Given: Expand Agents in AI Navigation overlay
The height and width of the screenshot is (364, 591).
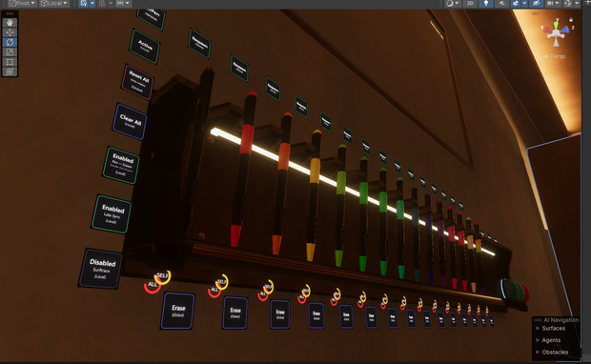Looking at the screenshot, I should [x=548, y=340].
